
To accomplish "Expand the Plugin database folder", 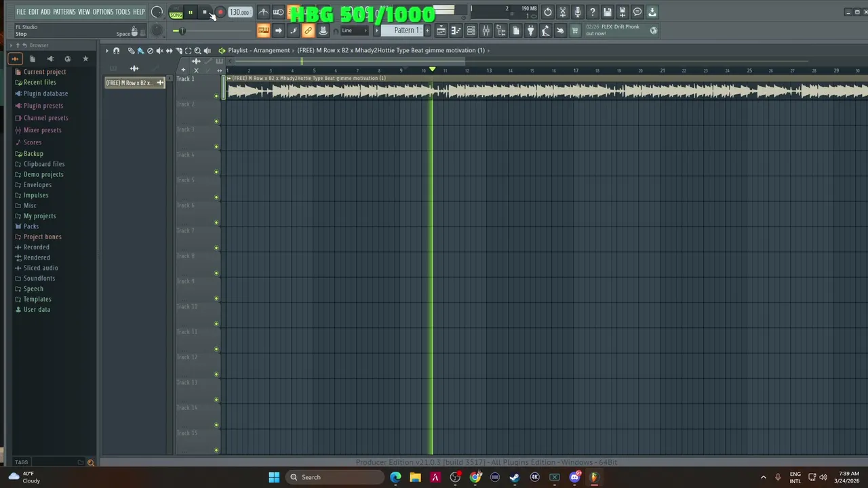I will pos(41,94).
